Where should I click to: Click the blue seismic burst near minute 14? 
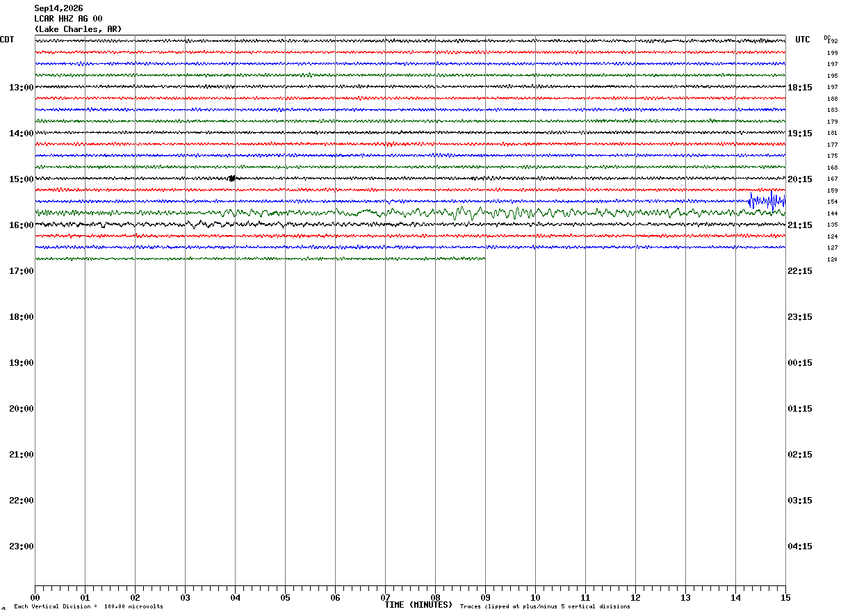point(767,200)
